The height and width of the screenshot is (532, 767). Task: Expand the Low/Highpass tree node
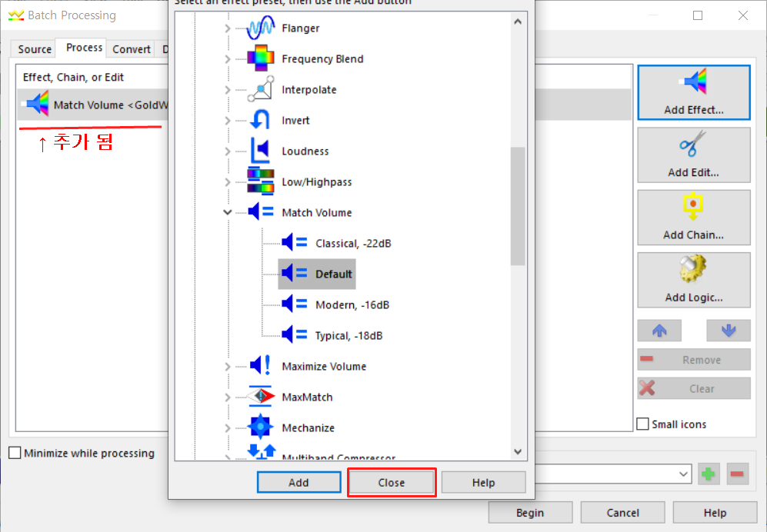228,182
